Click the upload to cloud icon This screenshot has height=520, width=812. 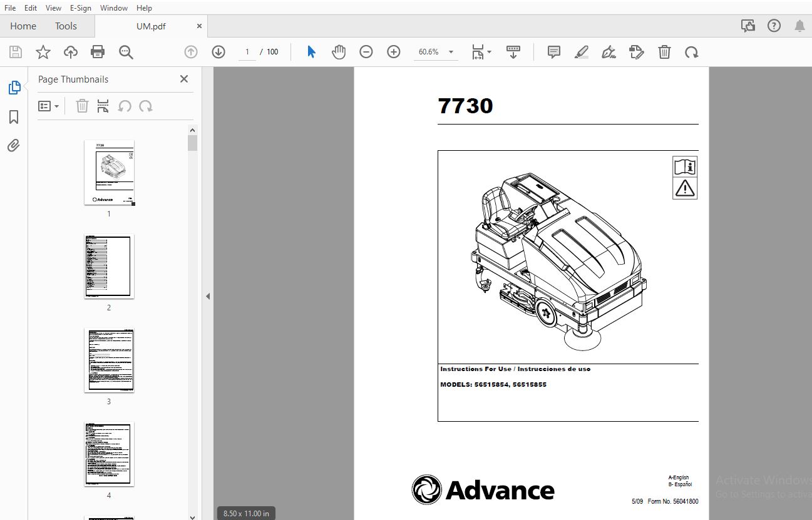pos(71,52)
